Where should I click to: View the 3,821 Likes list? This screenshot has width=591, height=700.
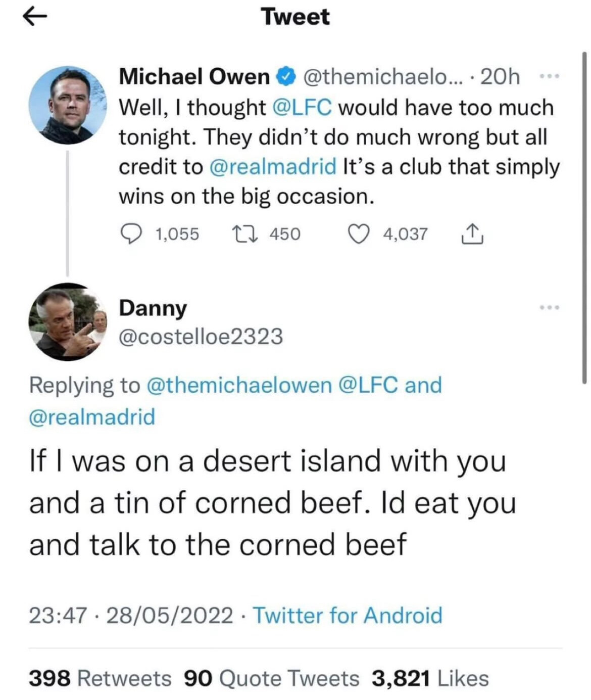[430, 678]
